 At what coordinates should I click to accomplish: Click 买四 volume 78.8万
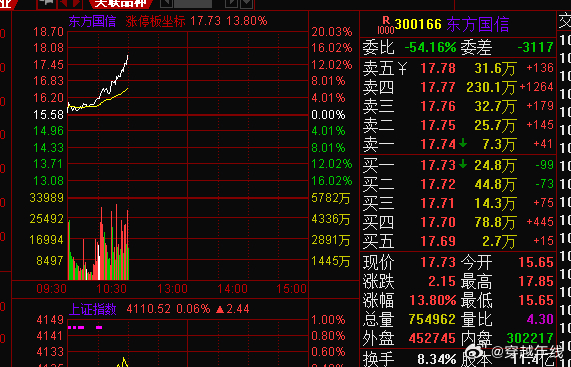(x=495, y=222)
